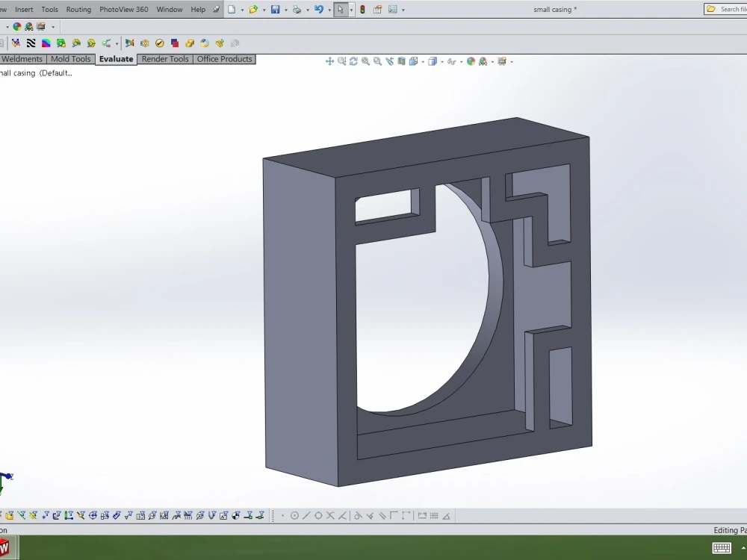Select 'small casing (Default...' tree root
Image resolution: width=747 pixels, height=560 pixels.
pos(36,73)
